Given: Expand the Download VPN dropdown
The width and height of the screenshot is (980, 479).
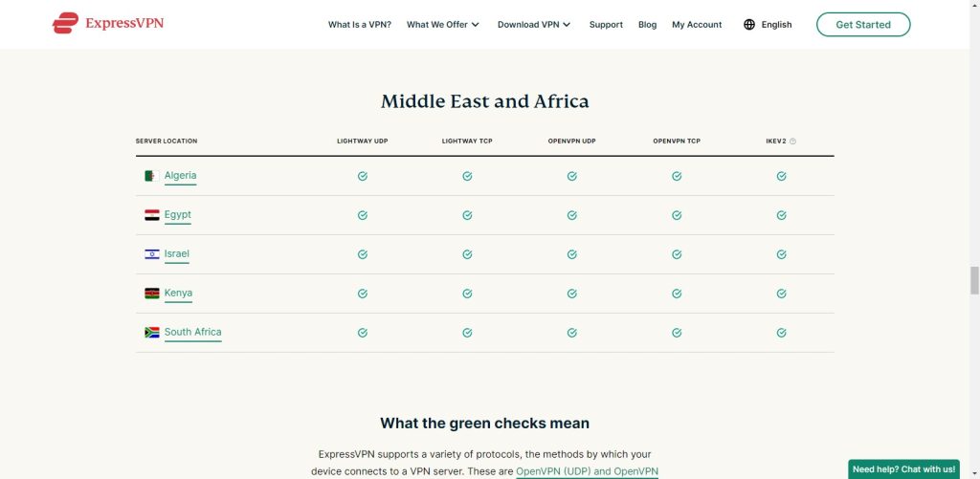Looking at the screenshot, I should 534,25.
